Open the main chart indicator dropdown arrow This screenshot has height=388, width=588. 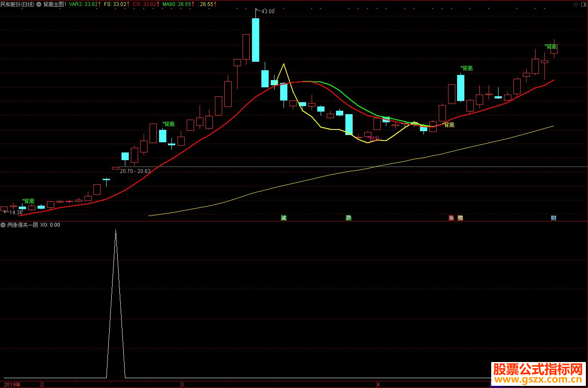(x=39, y=4)
